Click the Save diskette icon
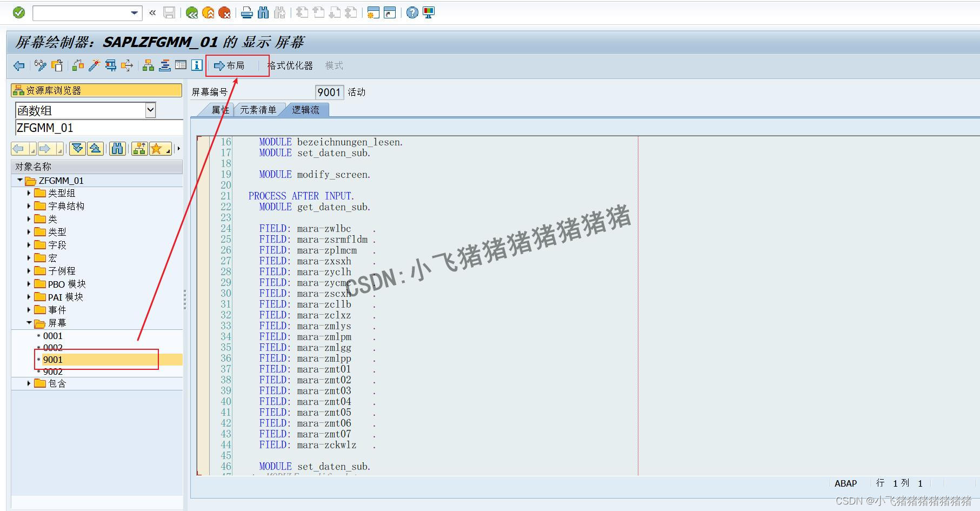This screenshot has height=511, width=980. click(169, 12)
